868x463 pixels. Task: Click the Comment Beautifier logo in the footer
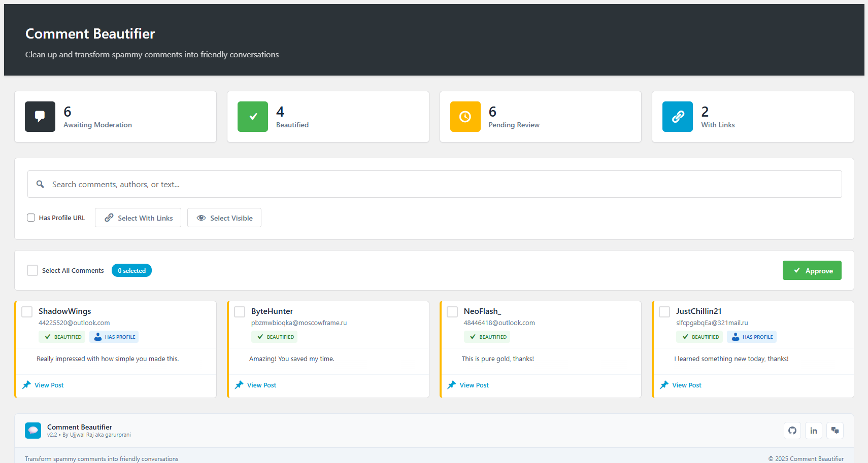[33, 431]
